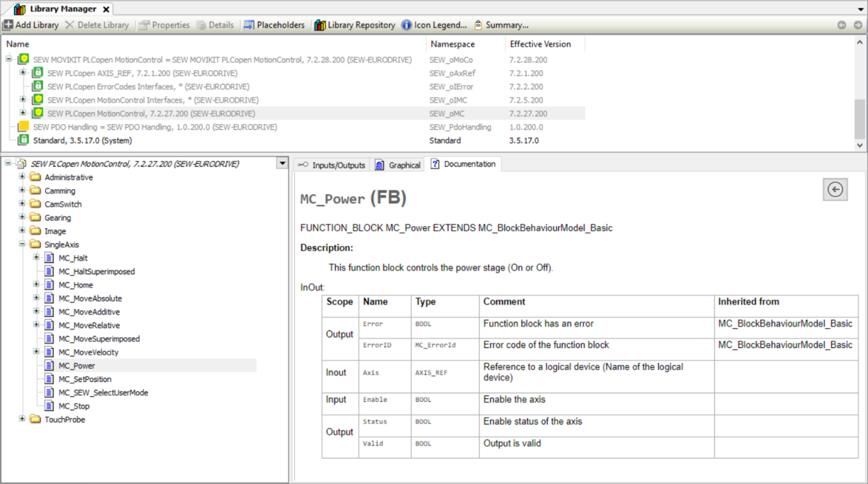Select MC_SetPosition in the tree
Image resolution: width=868 pixels, height=484 pixels.
pyautogui.click(x=84, y=379)
